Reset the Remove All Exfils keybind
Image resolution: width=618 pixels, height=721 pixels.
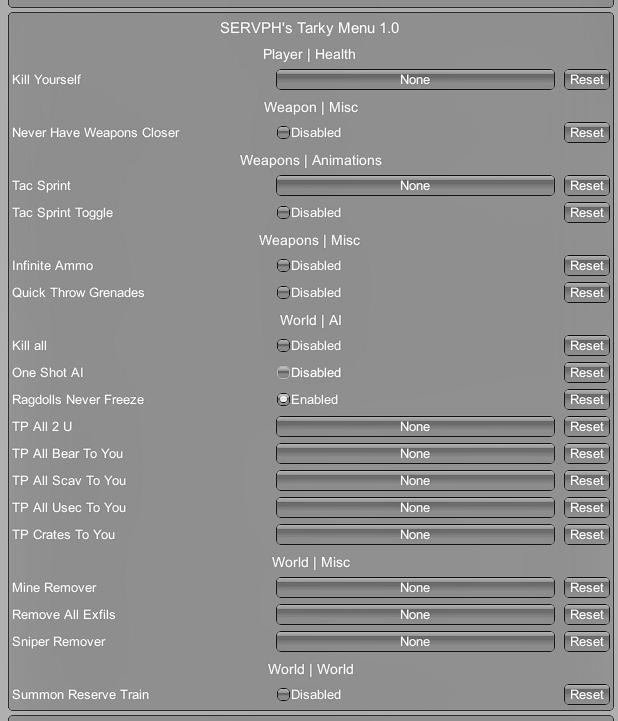586,615
